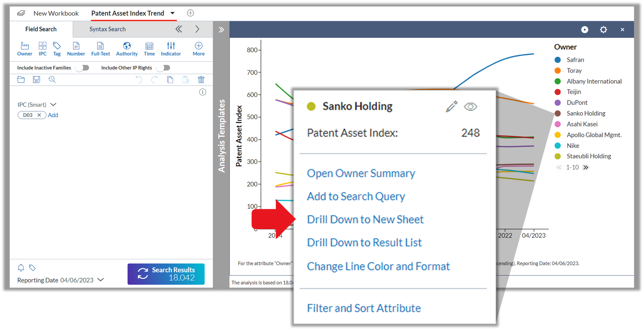Click the workbook layers icon
Image resolution: width=644 pixels, height=330 pixels.
(x=21, y=13)
